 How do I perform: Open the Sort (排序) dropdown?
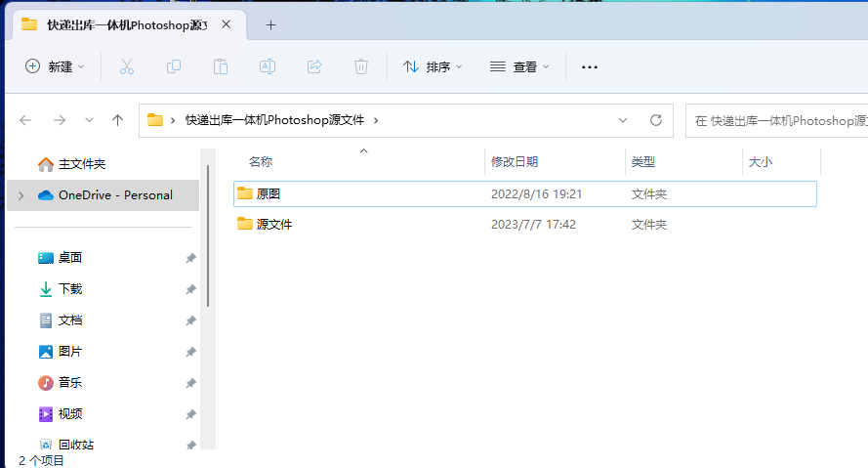433,67
